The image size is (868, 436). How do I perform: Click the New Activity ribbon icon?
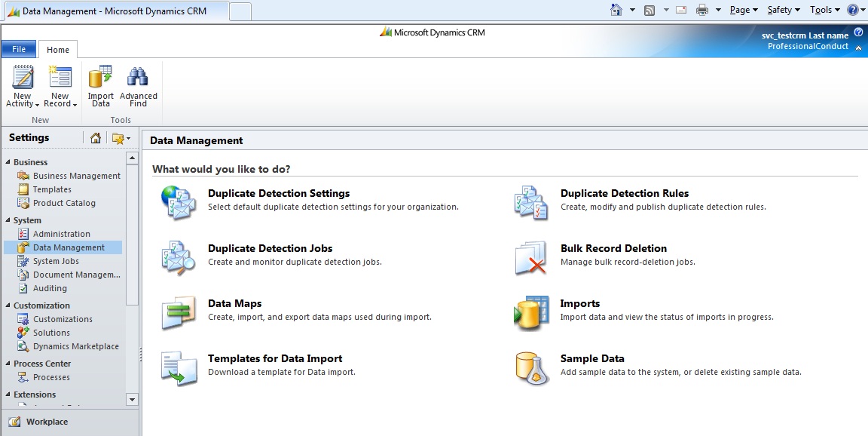(x=23, y=77)
